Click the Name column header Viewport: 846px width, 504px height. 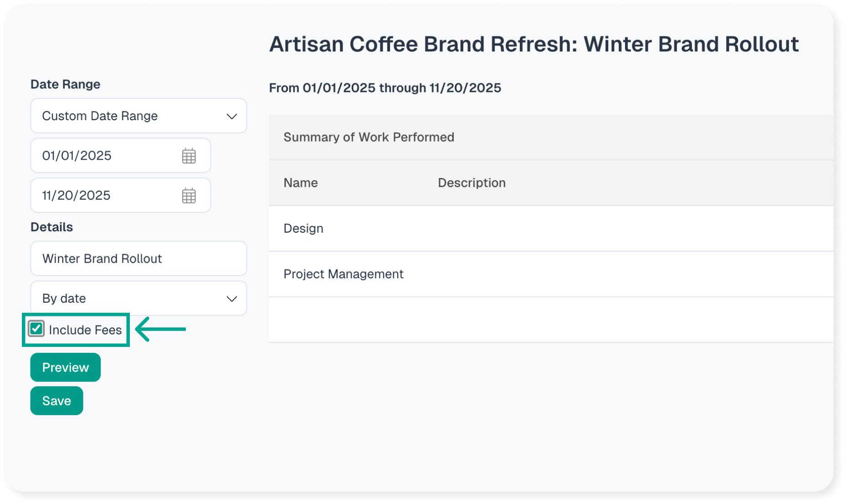[301, 183]
